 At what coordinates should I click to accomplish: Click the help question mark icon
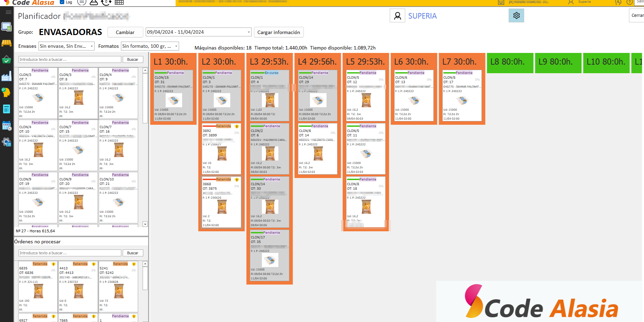[630, 2]
